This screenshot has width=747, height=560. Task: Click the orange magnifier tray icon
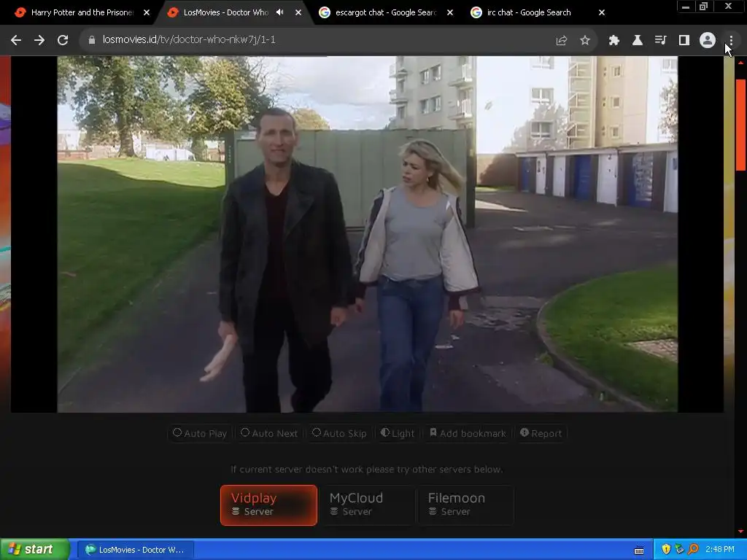(x=693, y=550)
